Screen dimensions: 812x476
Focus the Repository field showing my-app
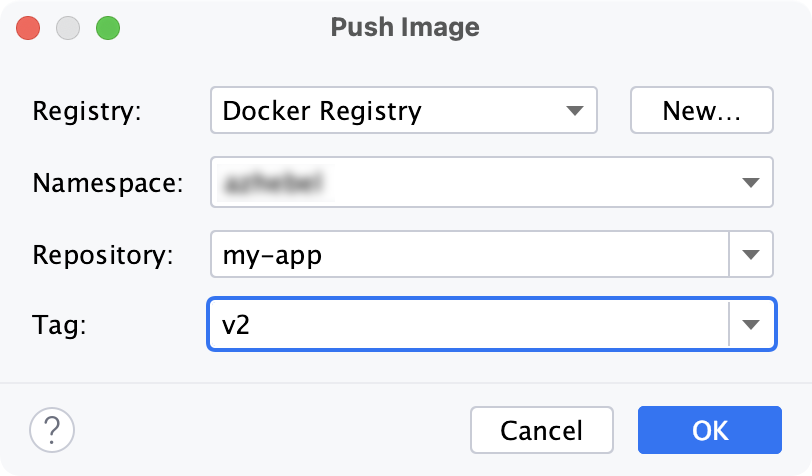(468, 255)
